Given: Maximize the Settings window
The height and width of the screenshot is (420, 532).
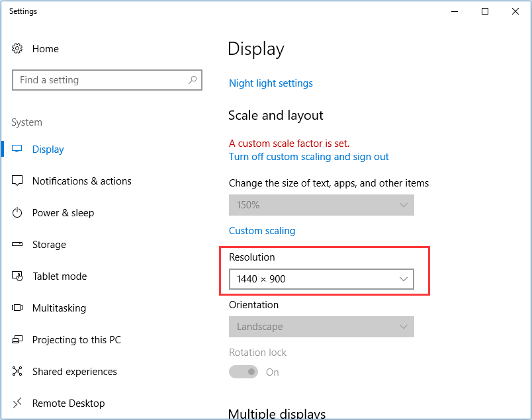Looking at the screenshot, I should 485,11.
